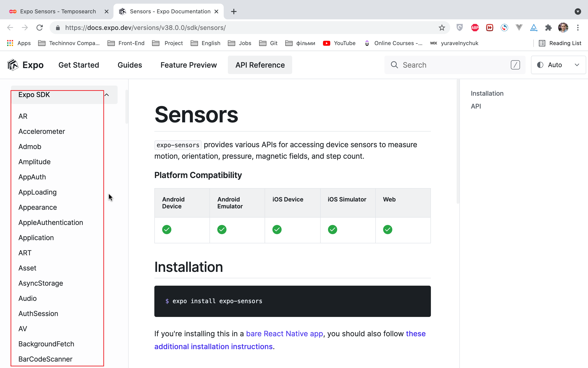Close the Sensors Expo Documentation tab

216,11
